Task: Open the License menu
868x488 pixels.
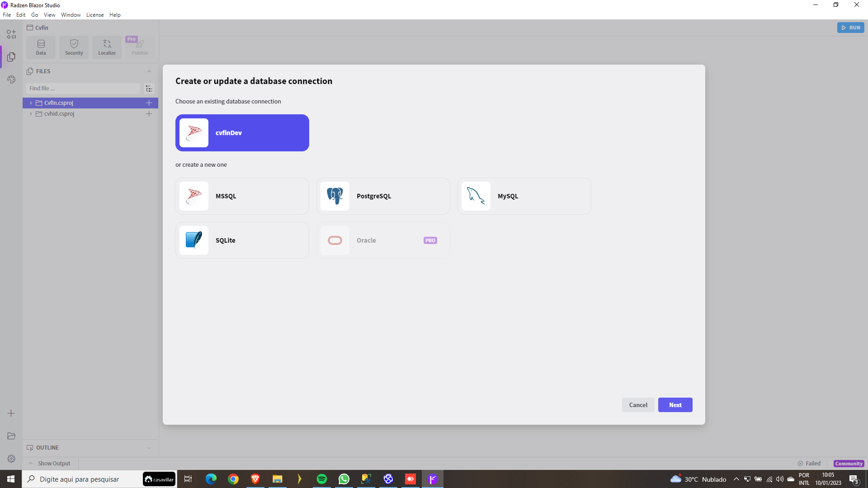Action: 95,15
